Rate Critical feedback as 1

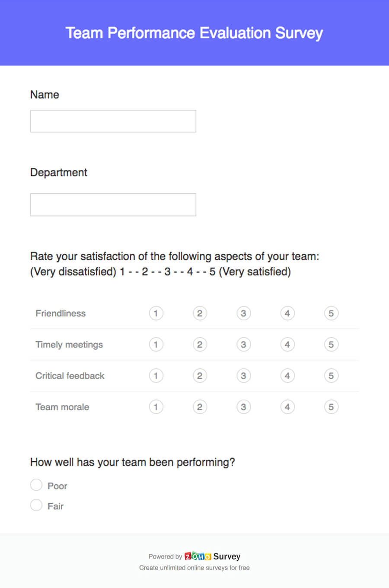156,376
